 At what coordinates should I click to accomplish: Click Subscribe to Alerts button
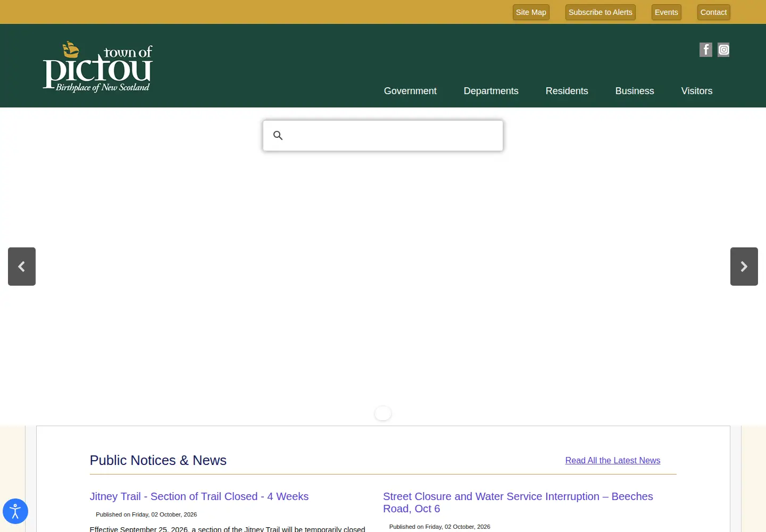point(601,12)
